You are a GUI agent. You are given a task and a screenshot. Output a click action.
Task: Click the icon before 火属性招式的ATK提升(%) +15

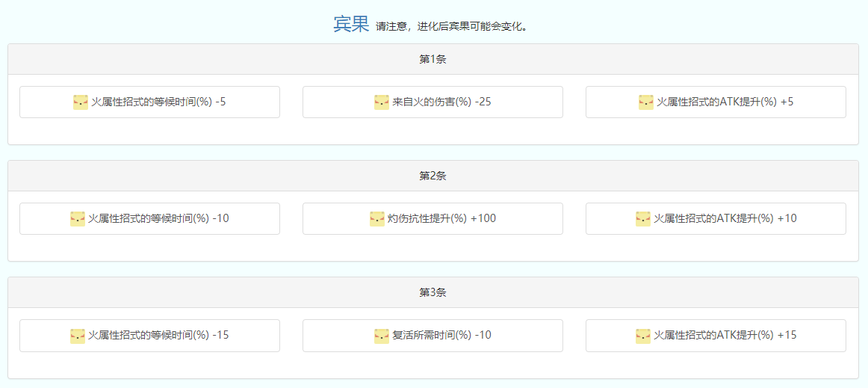(x=643, y=336)
